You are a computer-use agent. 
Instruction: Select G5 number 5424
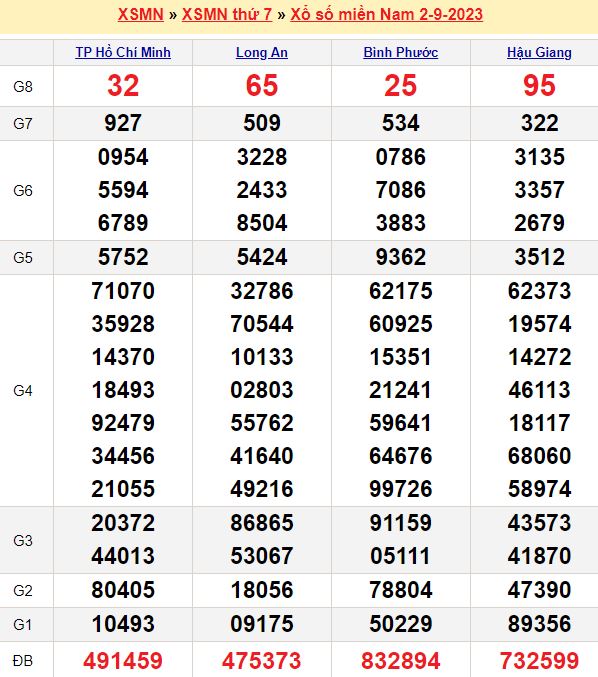coord(262,257)
